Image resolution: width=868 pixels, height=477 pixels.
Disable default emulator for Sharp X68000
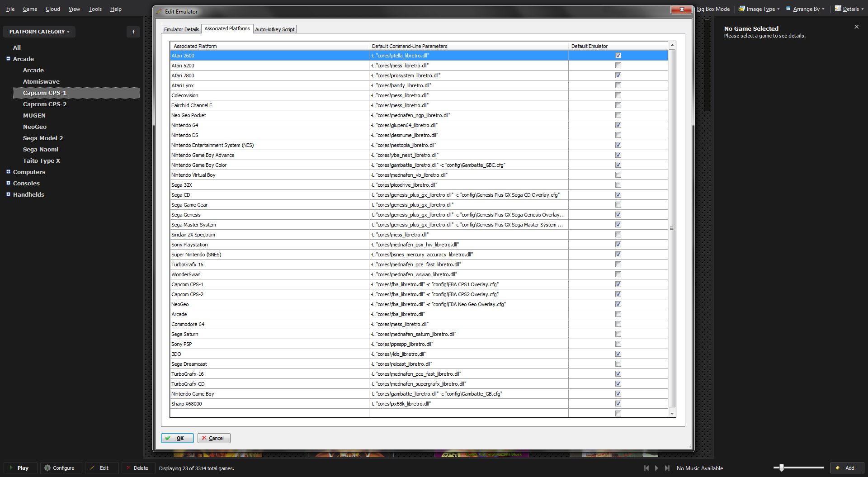coord(618,404)
